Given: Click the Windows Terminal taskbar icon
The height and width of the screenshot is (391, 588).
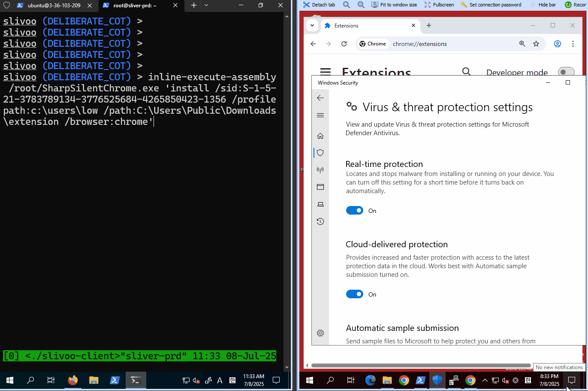Looking at the screenshot, I should (136, 380).
